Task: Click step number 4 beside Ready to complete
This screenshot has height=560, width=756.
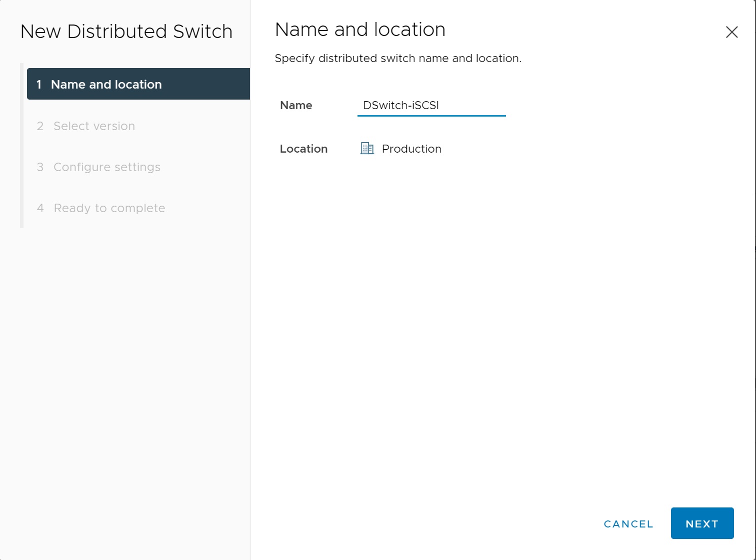Action: click(40, 208)
